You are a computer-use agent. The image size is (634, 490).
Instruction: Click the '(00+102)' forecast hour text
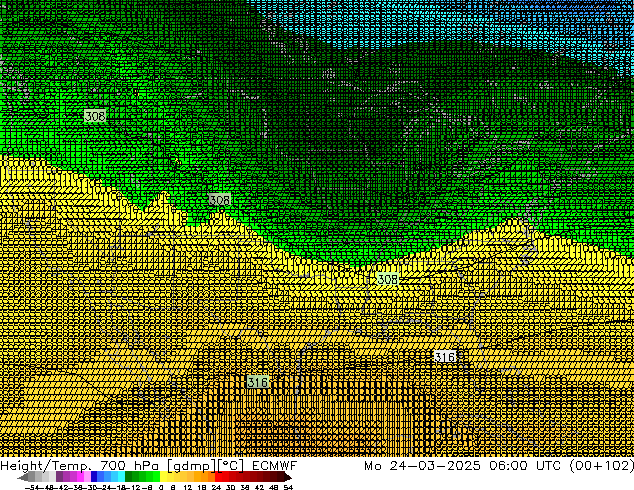point(601,465)
